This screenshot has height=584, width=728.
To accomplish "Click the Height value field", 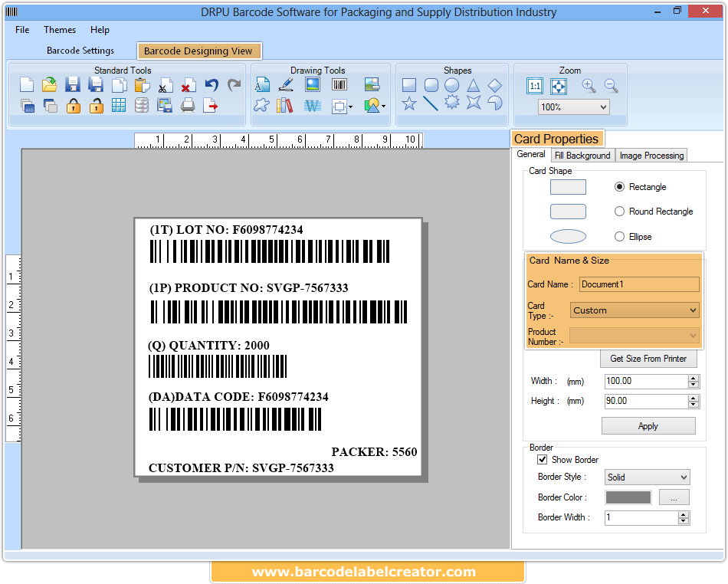I will tap(646, 401).
